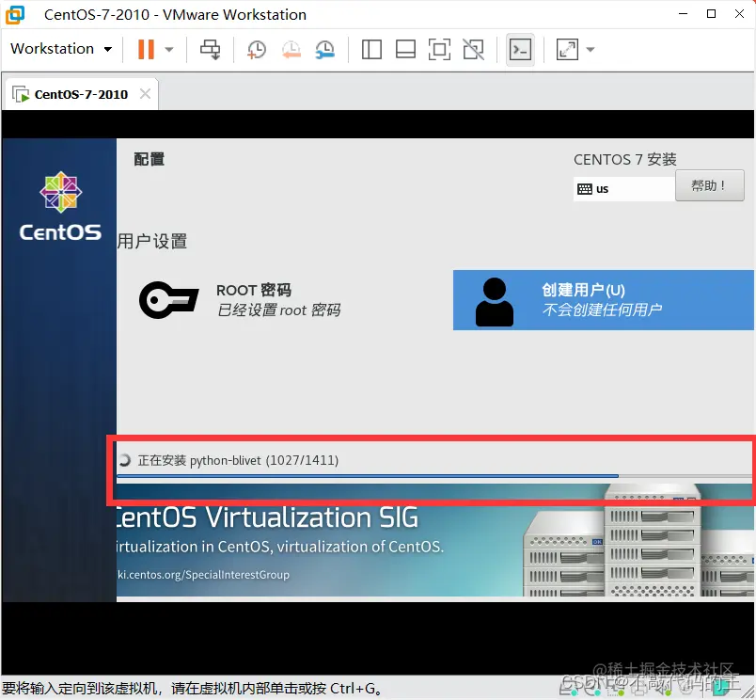The image size is (756, 700).
Task: Click the stretch guest display icon
Action: [567, 49]
